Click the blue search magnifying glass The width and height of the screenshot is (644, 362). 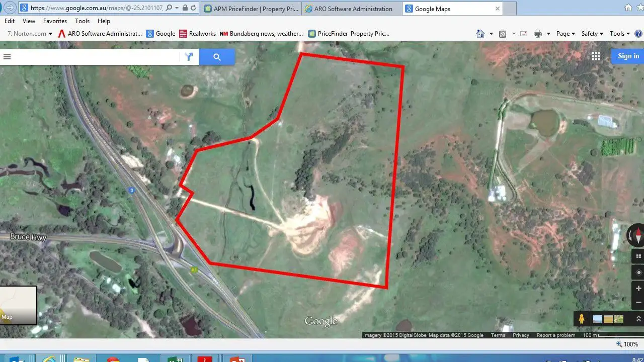(x=217, y=56)
